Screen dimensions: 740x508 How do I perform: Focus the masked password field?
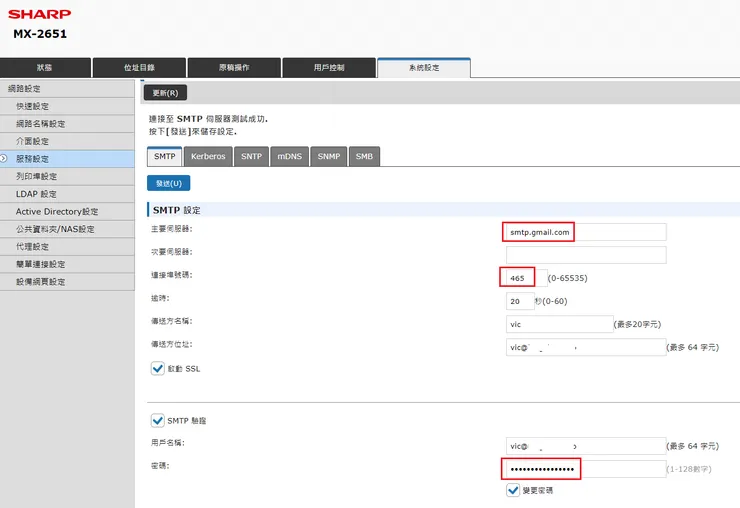pos(586,469)
